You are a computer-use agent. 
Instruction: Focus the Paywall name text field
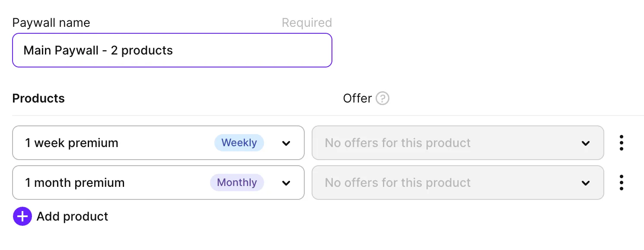click(x=172, y=50)
